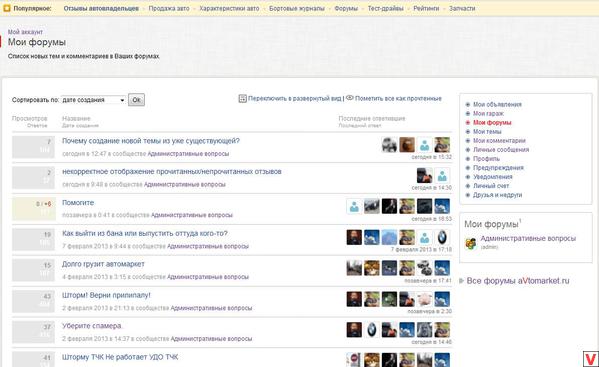
Task: Open topic 'Шторму ТЧК Не работает УДО ТЧК'
Action: coord(120,357)
